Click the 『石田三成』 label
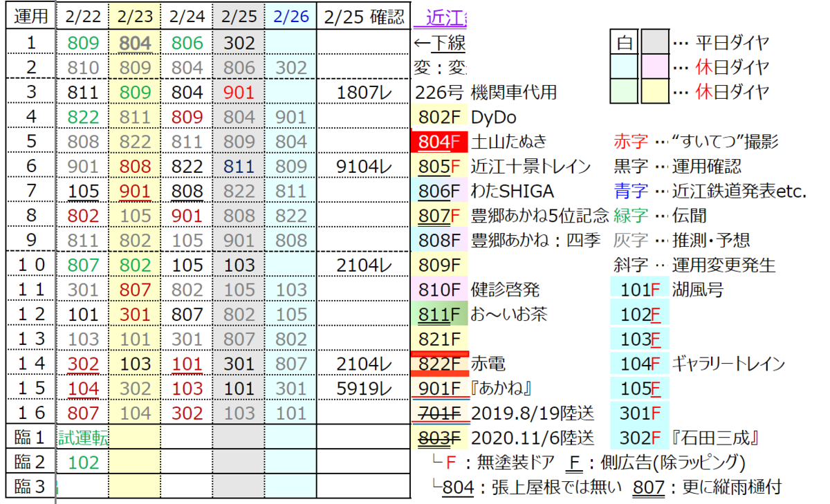Image resolution: width=830 pixels, height=504 pixels. tap(716, 438)
